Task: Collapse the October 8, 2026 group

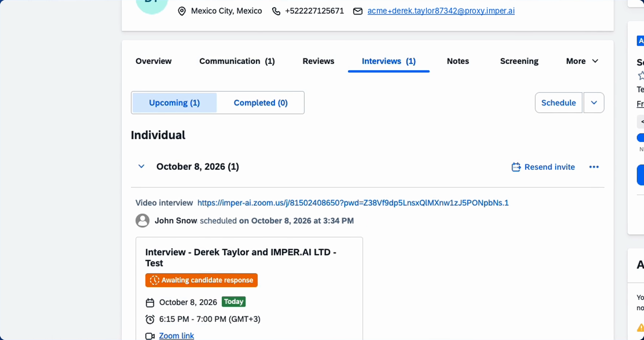Action: point(141,167)
